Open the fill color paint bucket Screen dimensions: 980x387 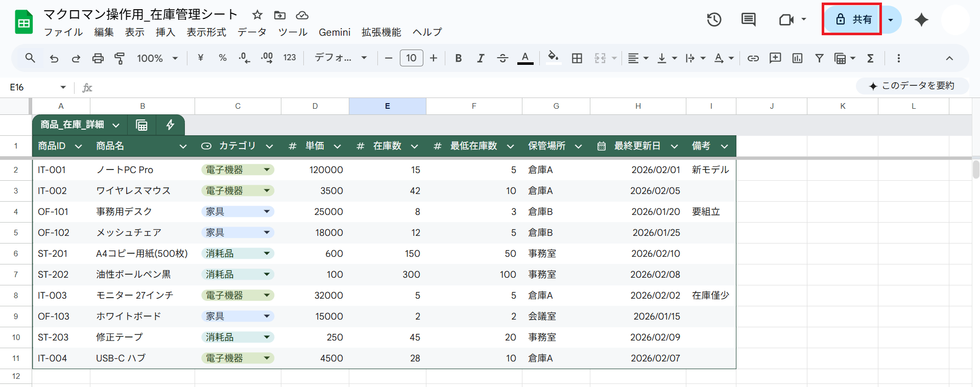click(553, 57)
